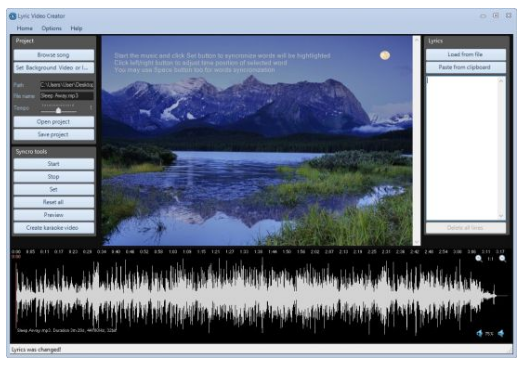Screen dimensions: 521x366
Task: Open the Help menu
Action: (x=76, y=28)
